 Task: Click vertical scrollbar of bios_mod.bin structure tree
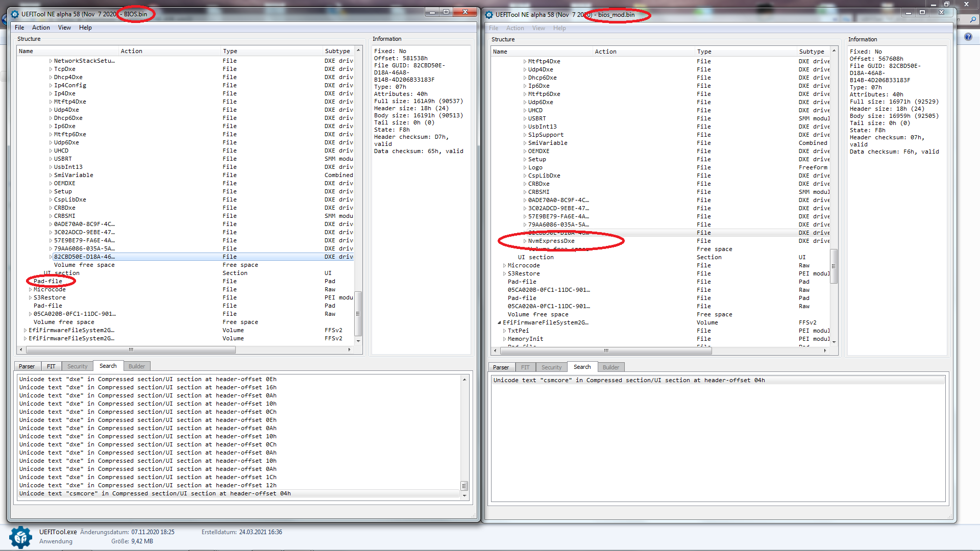click(x=834, y=266)
